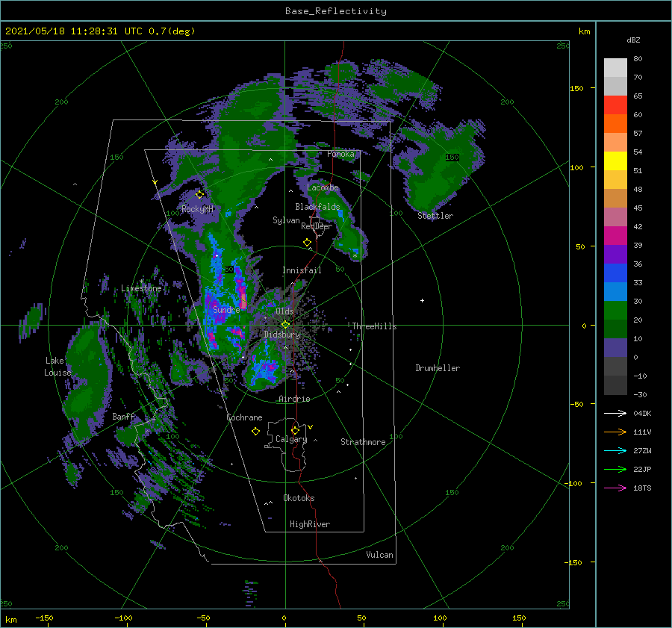Click yellow v marker northwest of RockyMH
This screenshot has width=672, height=628.
pos(155,182)
